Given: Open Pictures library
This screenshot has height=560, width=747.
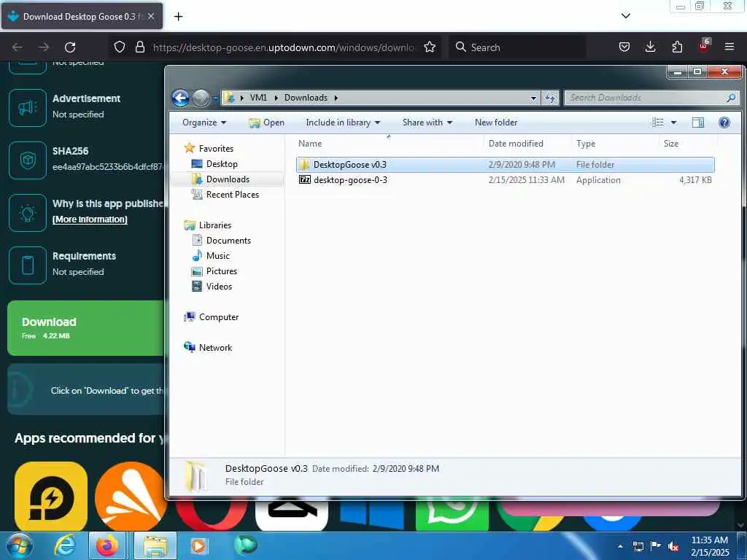Looking at the screenshot, I should tap(222, 271).
